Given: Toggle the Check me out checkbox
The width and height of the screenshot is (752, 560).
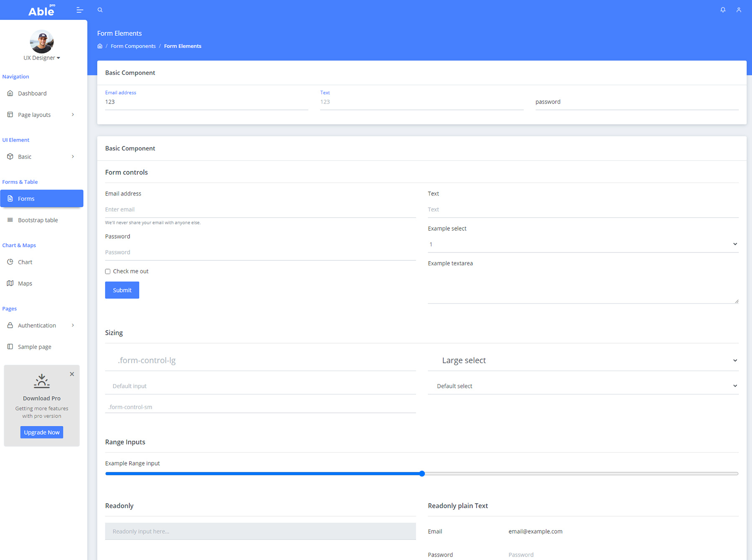Looking at the screenshot, I should click(x=108, y=271).
